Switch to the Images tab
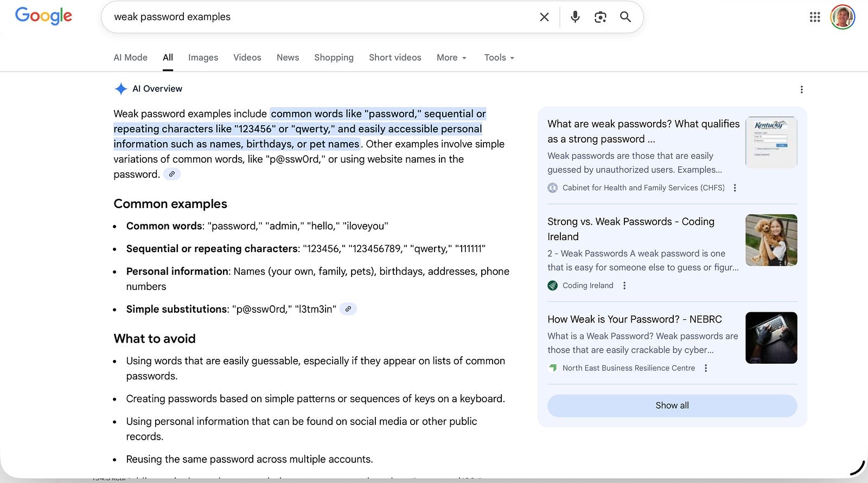 point(203,57)
